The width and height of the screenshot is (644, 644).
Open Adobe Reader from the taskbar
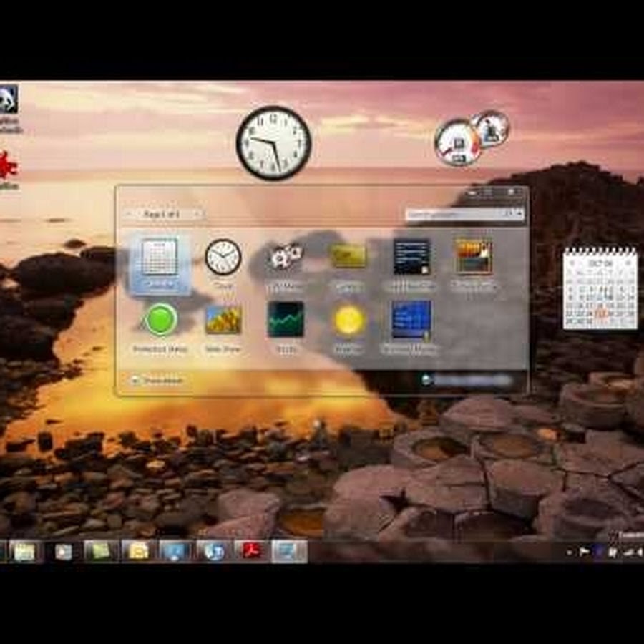(x=251, y=551)
